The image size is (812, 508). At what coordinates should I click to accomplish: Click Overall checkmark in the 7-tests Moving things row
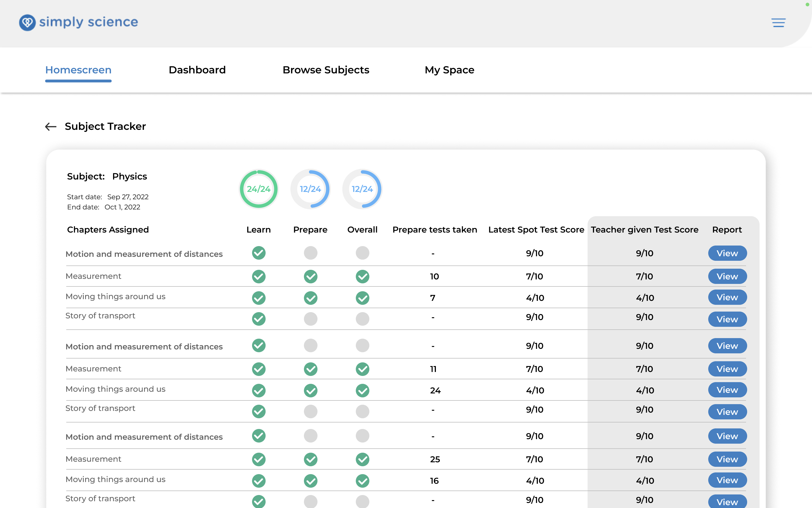click(x=362, y=298)
